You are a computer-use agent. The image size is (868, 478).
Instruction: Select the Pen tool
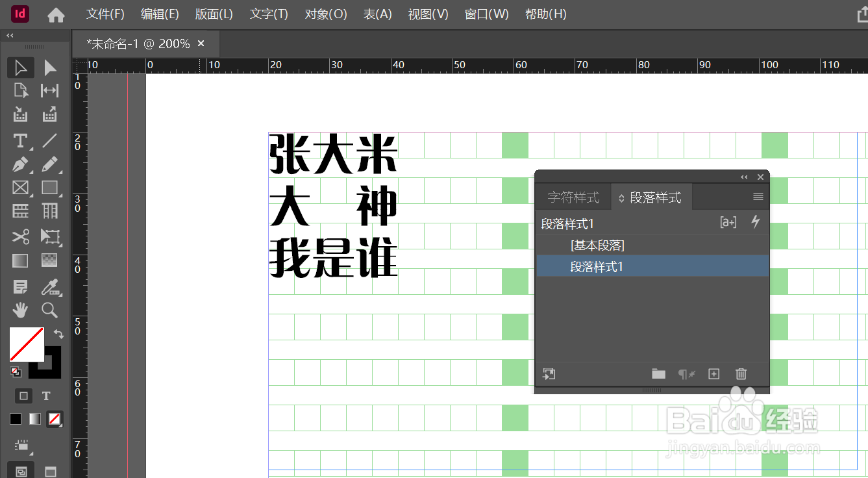[x=21, y=164]
